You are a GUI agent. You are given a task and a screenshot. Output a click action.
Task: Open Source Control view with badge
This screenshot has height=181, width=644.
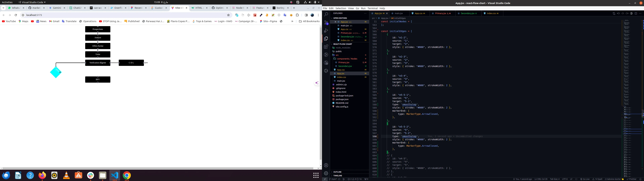(326, 22)
